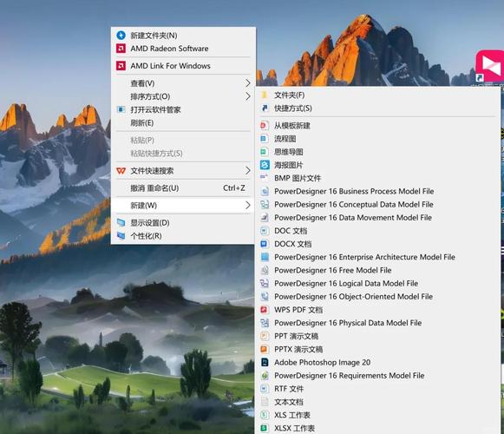Click the Adobe Photoshop Image 20 icon
Image resolution: width=504 pixels, height=434 pixels.
pos(265,362)
